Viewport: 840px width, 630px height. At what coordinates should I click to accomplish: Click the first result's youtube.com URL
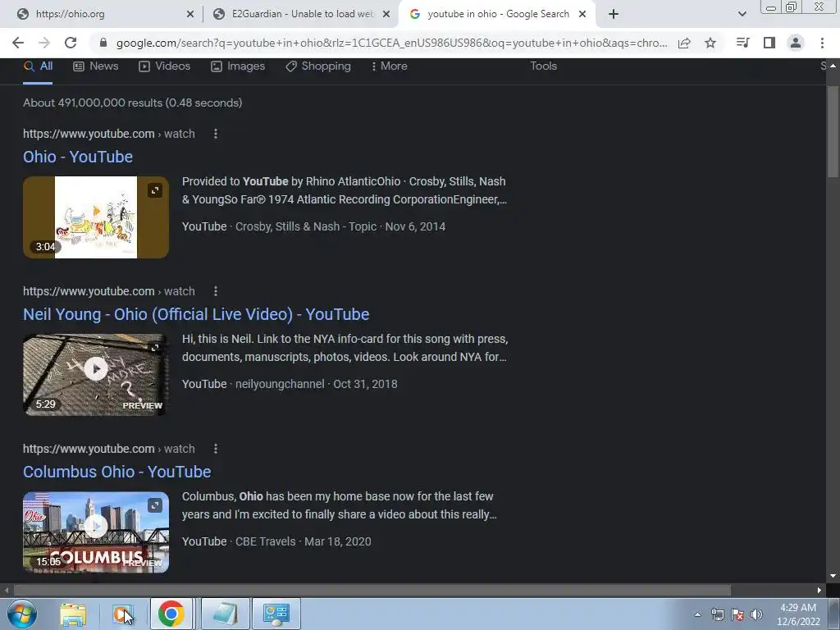point(109,134)
